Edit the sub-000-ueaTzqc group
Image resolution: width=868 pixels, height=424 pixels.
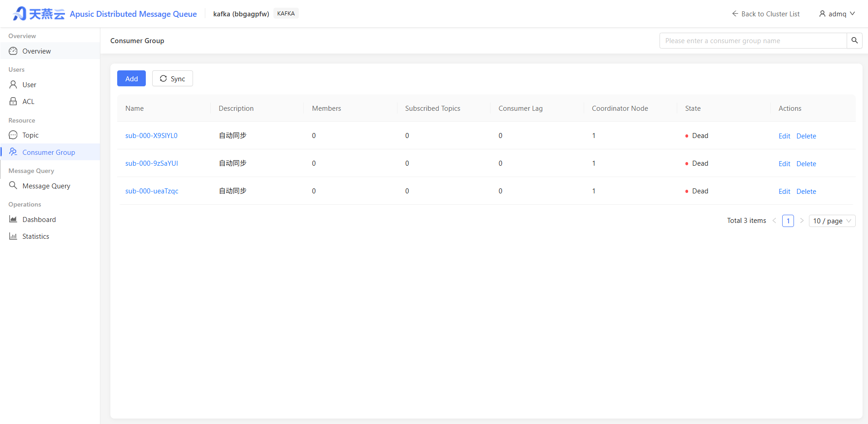[x=784, y=191]
